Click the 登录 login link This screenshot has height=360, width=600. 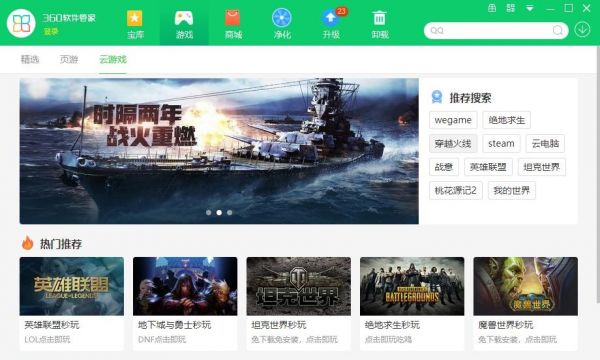point(51,31)
